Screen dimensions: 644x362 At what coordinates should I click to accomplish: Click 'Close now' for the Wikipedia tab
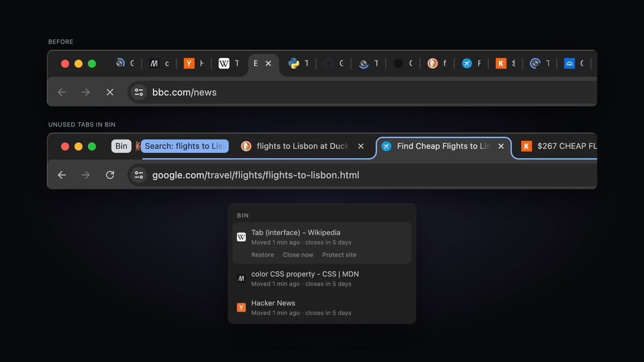298,255
